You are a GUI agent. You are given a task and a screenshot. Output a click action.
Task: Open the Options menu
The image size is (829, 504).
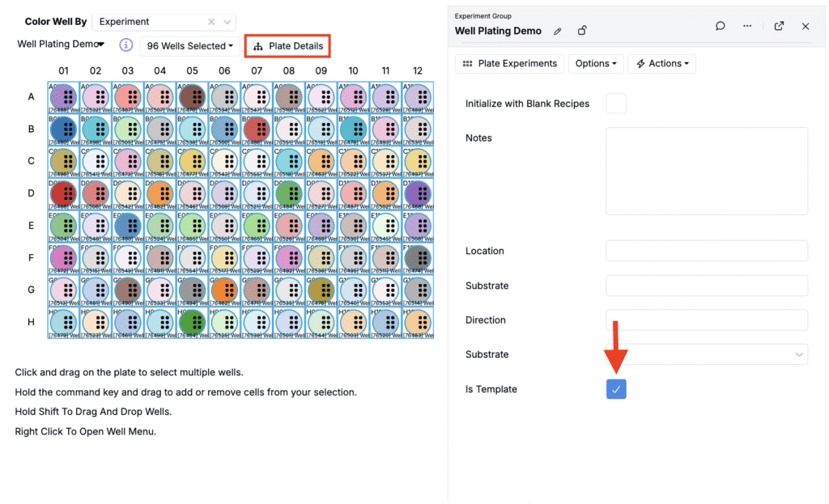tap(596, 63)
